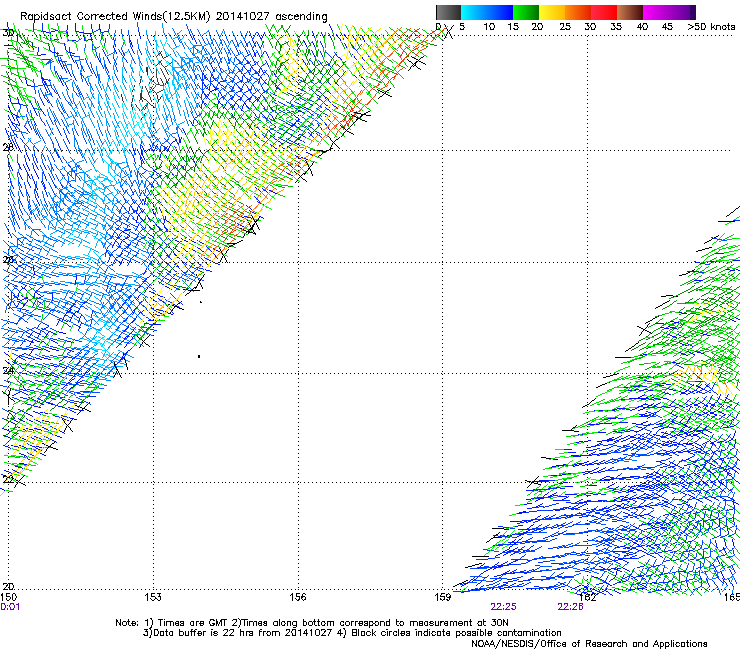The width and height of the screenshot is (740, 650).
Task: Click the latitude axis label '22' at left
Action: (x=8, y=480)
